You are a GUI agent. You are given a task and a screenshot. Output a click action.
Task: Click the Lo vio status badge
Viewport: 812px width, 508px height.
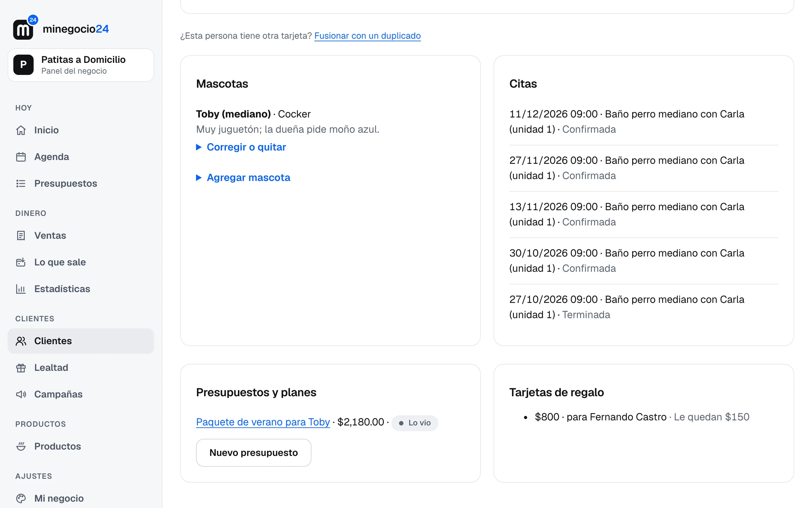415,423
